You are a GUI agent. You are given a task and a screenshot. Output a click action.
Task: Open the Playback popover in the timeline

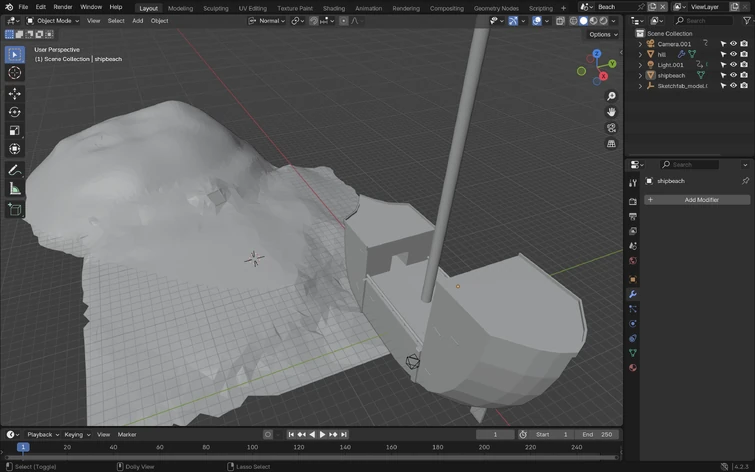41,434
